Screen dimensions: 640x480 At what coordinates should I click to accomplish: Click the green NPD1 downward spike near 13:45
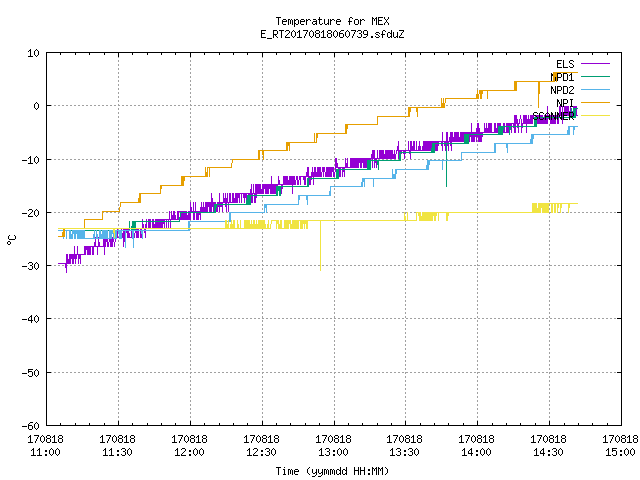click(x=447, y=167)
